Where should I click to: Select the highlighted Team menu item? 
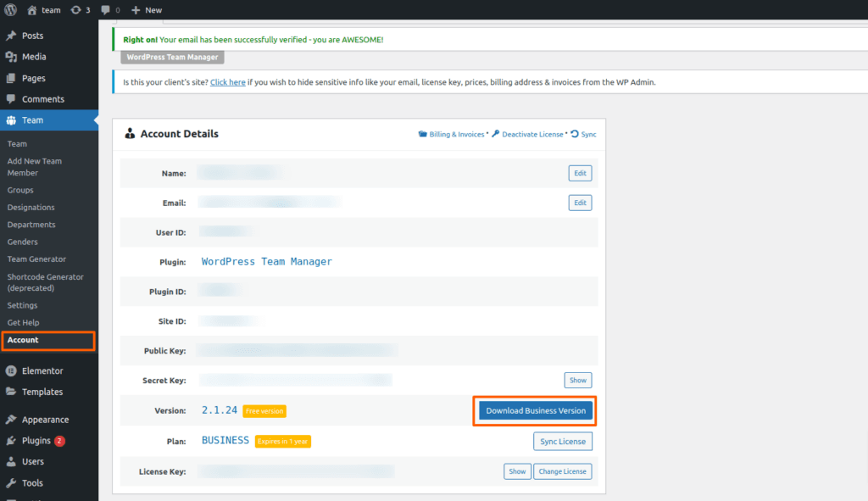click(48, 120)
